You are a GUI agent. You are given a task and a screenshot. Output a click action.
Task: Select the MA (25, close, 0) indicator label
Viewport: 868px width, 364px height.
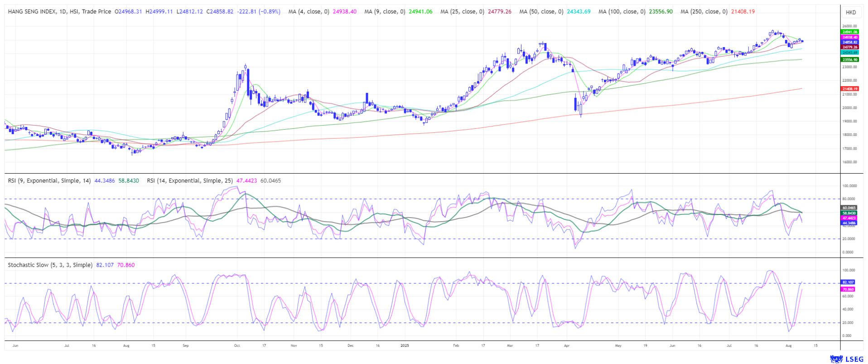[x=462, y=12]
